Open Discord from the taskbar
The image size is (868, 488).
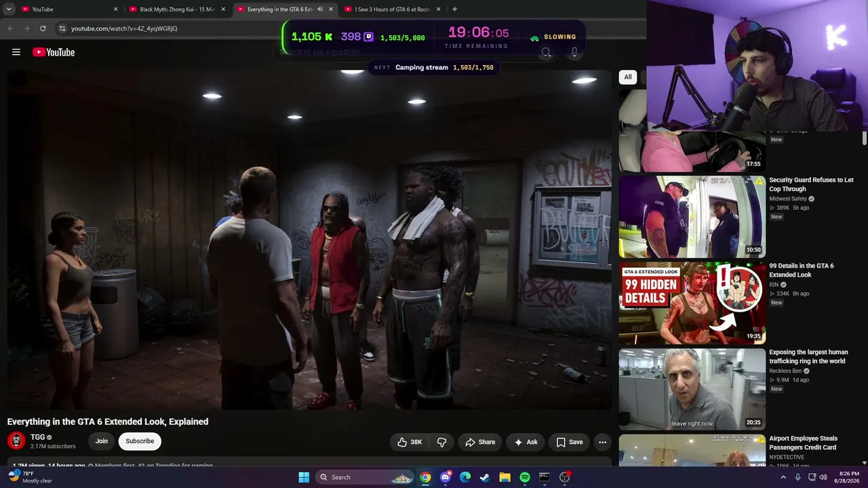point(445,477)
